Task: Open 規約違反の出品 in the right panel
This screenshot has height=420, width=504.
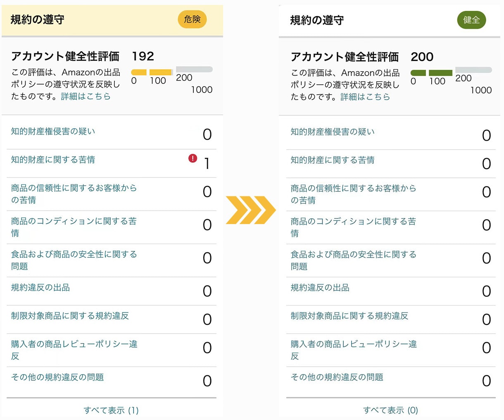Action: (320, 287)
